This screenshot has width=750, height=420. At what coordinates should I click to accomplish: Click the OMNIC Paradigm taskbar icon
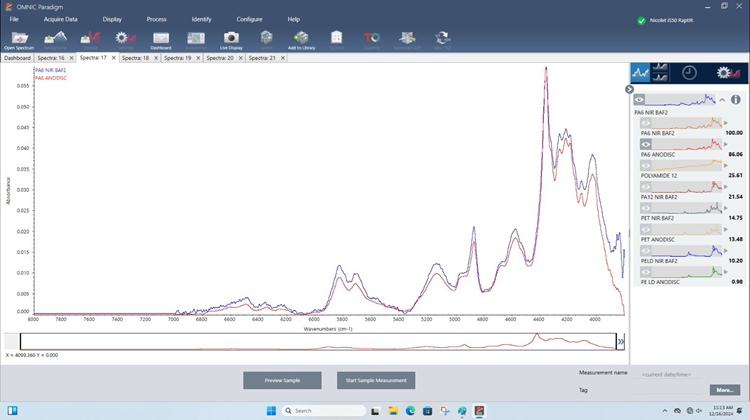pyautogui.click(x=479, y=411)
